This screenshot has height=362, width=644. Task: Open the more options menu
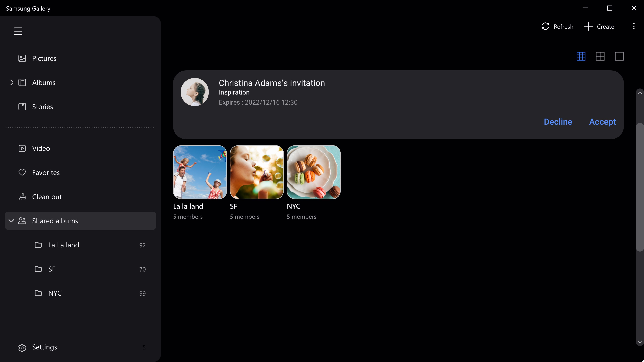pos(634,26)
